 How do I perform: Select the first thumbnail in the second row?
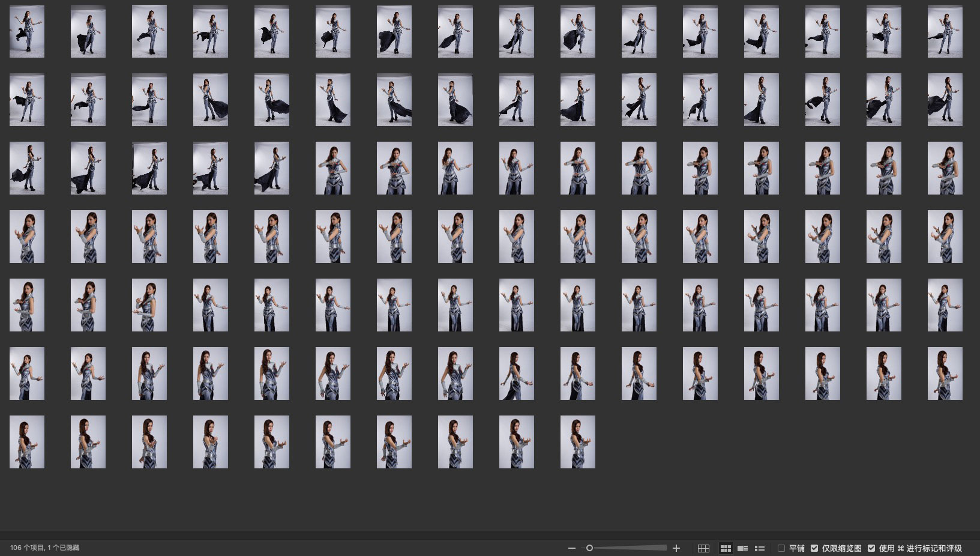[x=27, y=100]
